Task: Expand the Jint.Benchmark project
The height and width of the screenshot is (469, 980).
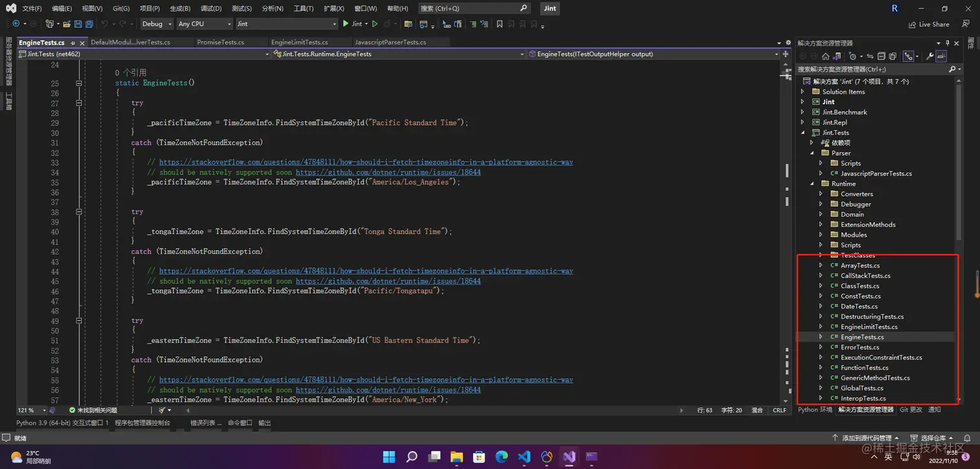Action: tap(802, 112)
